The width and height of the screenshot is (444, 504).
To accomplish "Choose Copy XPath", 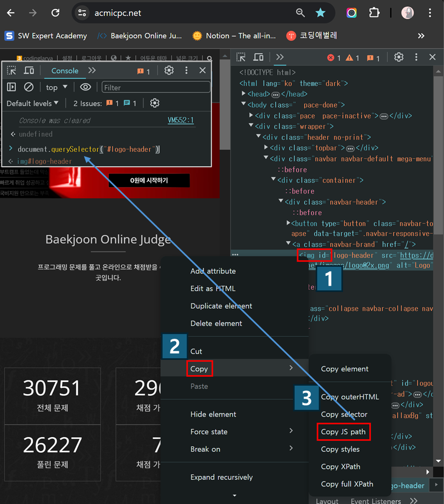I will (x=340, y=467).
